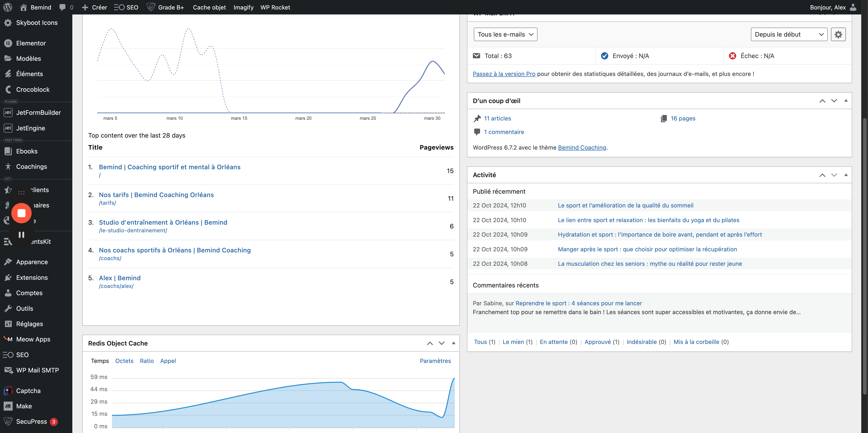Open Modèles in the sidebar
Image resolution: width=868 pixels, height=433 pixels.
36,59
